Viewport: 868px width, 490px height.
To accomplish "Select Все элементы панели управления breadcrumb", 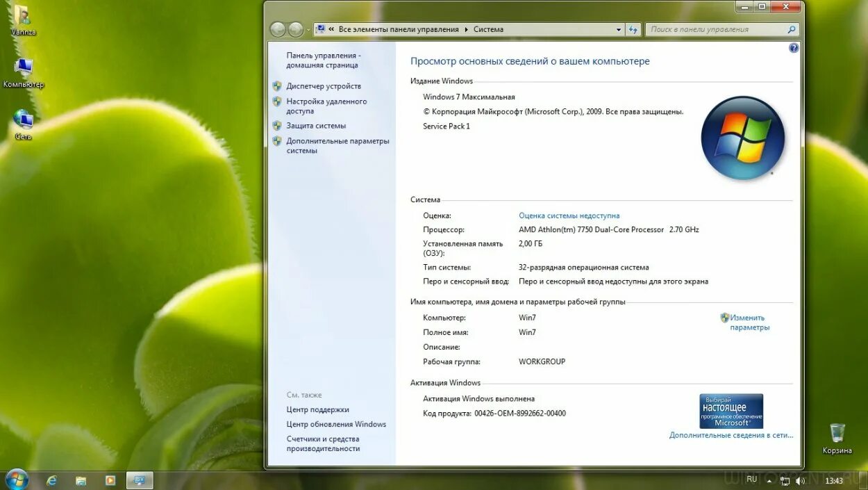I will click(399, 29).
